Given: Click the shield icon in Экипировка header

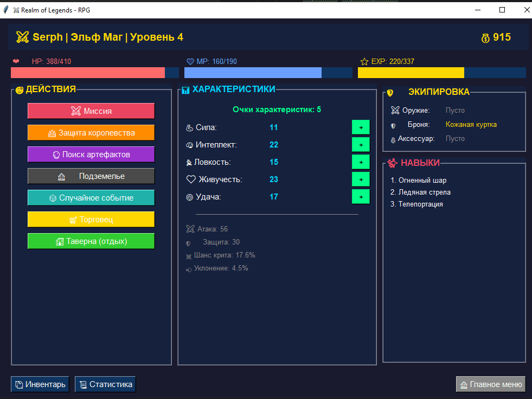Looking at the screenshot, I should click(x=390, y=93).
